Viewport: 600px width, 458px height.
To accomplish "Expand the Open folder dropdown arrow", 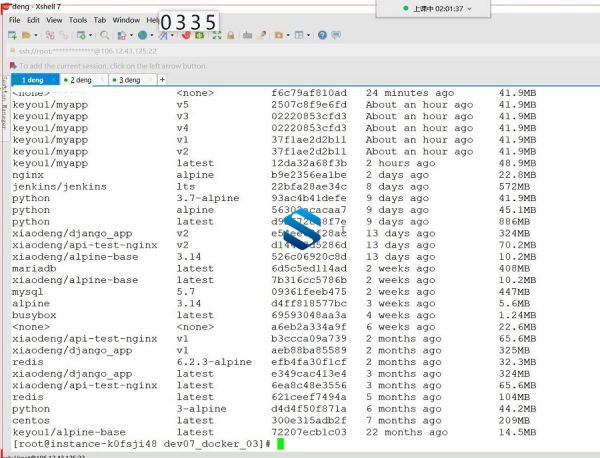I will click(x=36, y=35).
